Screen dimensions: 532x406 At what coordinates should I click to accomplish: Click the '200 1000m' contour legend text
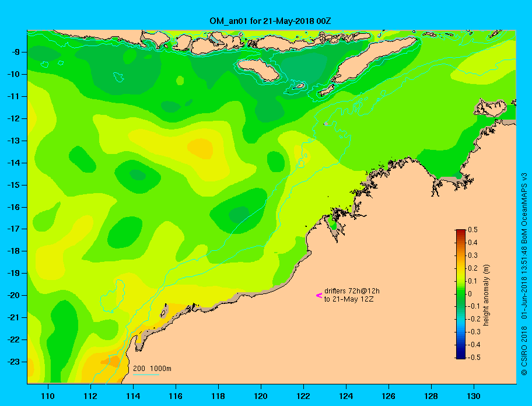152,368
